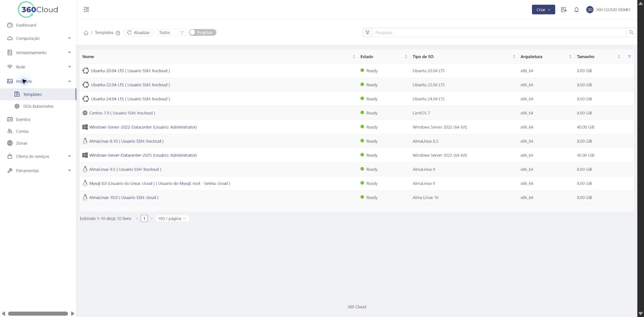Image resolution: width=644 pixels, height=317 pixels.
Task: Open Mysql 8.0 template link
Action: 159,183
